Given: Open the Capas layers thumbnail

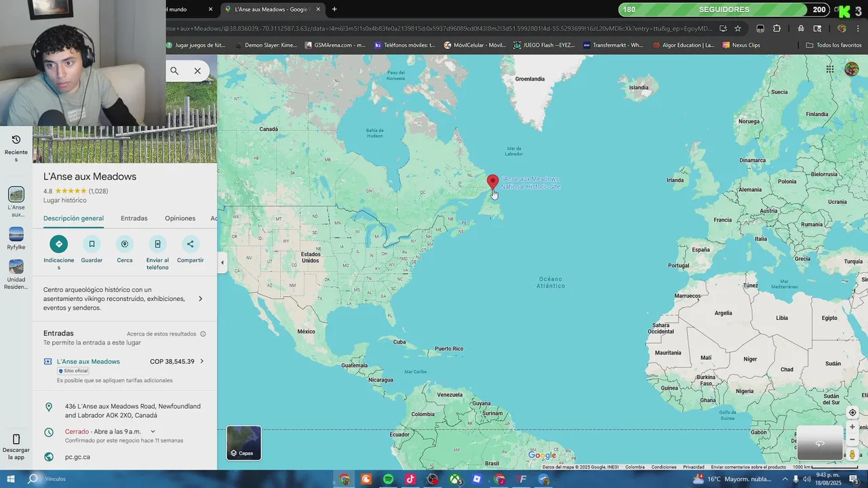Looking at the screenshot, I should pyautogui.click(x=243, y=443).
